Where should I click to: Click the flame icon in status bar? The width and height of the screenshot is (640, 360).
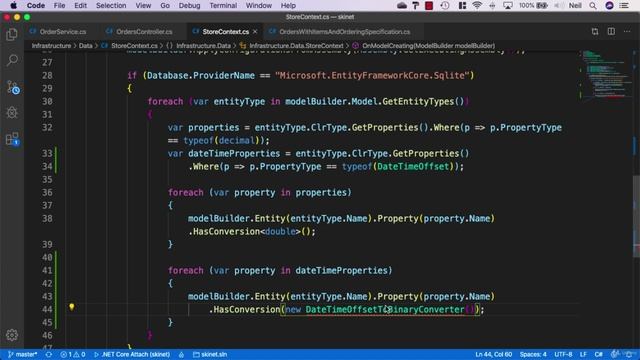click(181, 354)
